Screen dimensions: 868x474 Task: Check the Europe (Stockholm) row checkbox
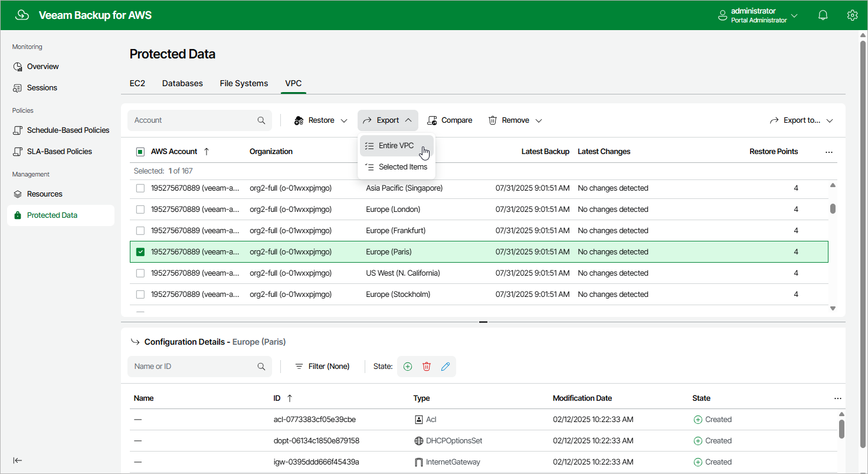click(x=140, y=295)
